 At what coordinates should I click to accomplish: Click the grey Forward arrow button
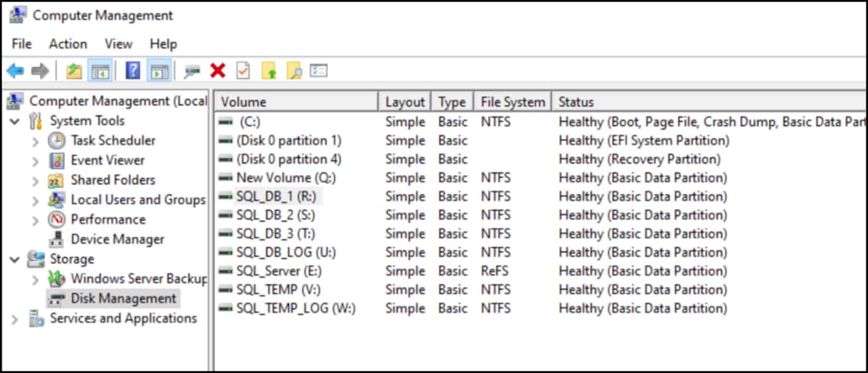(x=40, y=70)
